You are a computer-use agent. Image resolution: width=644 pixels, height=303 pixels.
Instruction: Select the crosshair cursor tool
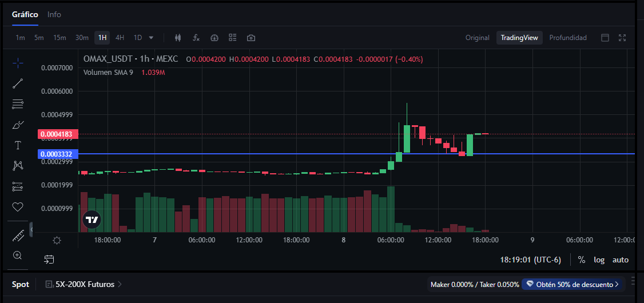point(18,63)
